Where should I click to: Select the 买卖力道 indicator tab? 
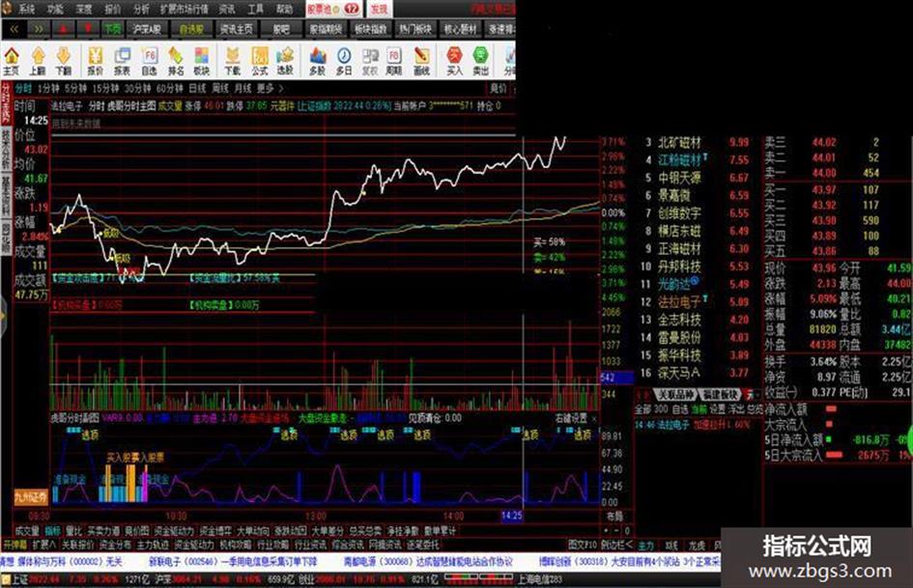coord(103,531)
